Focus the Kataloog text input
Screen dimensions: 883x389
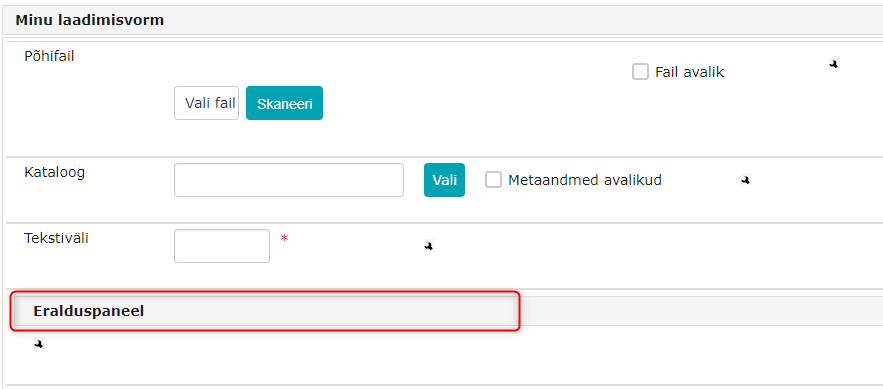(289, 180)
